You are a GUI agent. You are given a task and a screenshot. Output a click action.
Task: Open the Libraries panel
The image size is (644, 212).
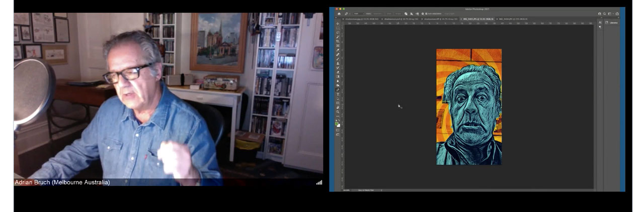[612, 23]
